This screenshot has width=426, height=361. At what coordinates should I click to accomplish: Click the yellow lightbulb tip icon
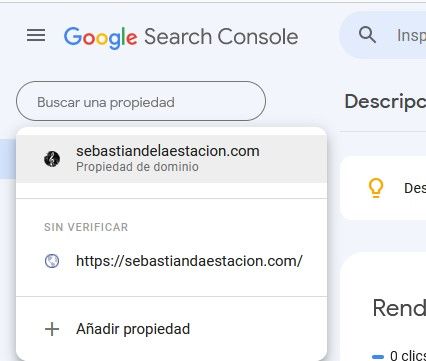pyautogui.click(x=376, y=188)
